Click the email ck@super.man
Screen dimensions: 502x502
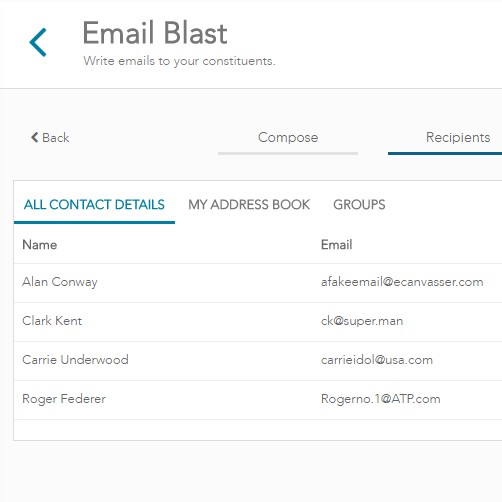[362, 321]
